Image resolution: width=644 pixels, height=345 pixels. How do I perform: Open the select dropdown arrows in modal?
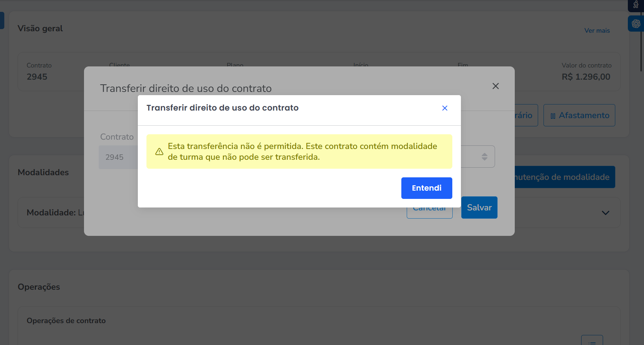pos(484,157)
